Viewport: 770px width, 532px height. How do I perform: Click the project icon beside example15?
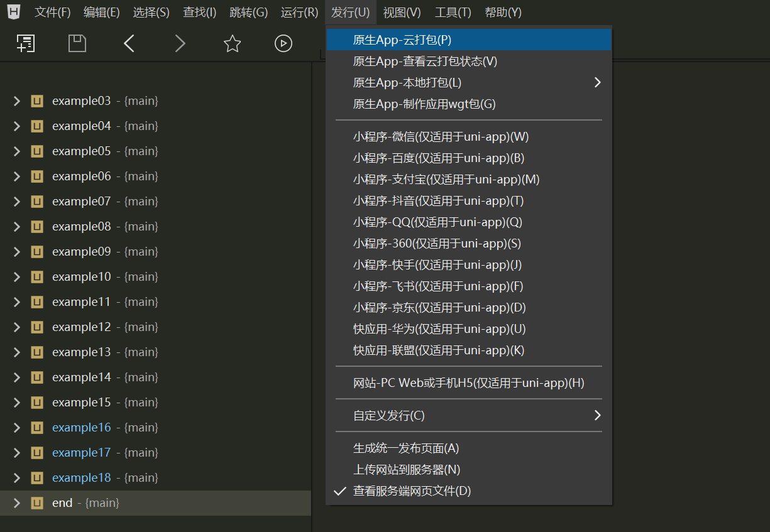tap(37, 403)
